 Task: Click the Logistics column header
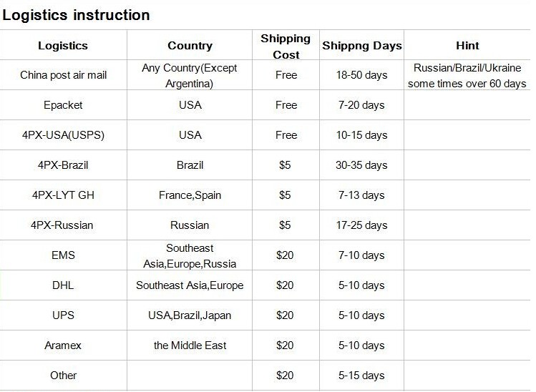tap(63, 45)
